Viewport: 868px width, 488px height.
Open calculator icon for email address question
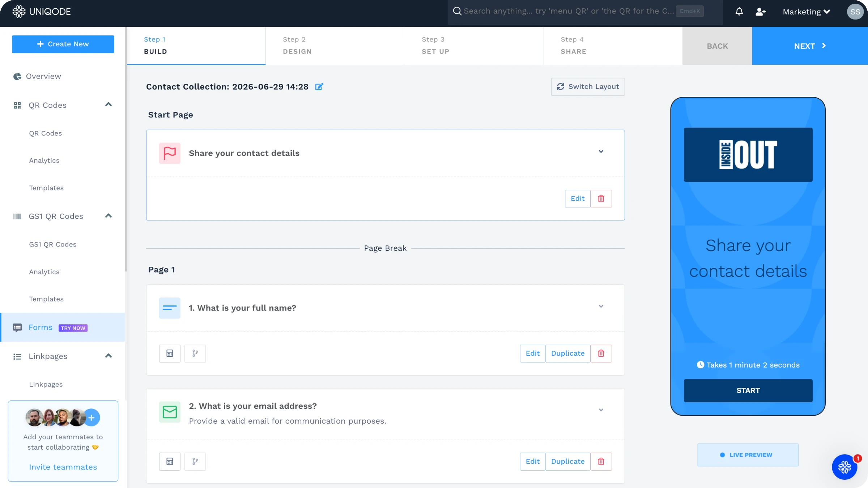(170, 461)
